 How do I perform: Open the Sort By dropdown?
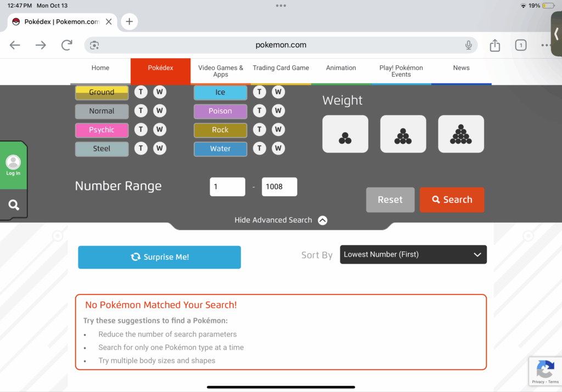click(413, 254)
